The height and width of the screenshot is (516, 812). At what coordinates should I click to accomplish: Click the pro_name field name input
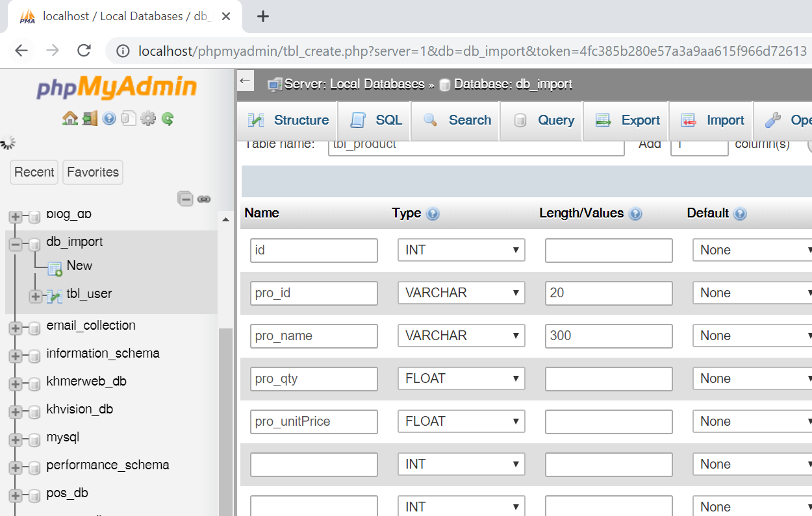(314, 336)
